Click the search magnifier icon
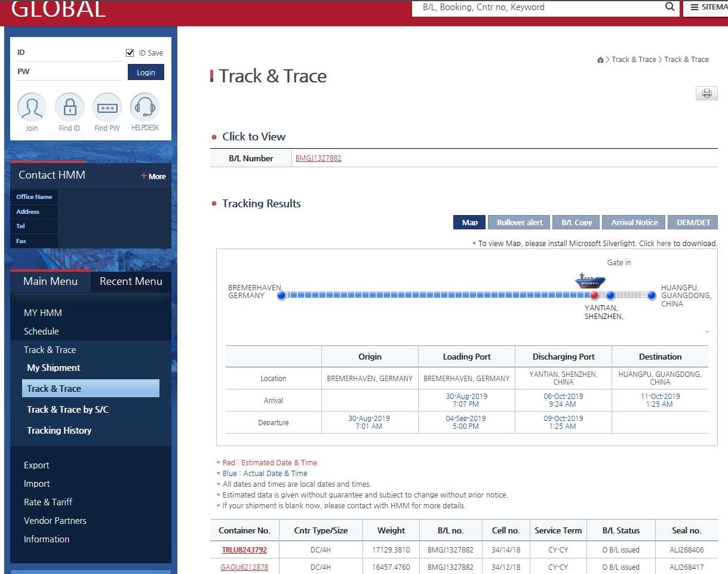This screenshot has width=728, height=574. (669, 7)
